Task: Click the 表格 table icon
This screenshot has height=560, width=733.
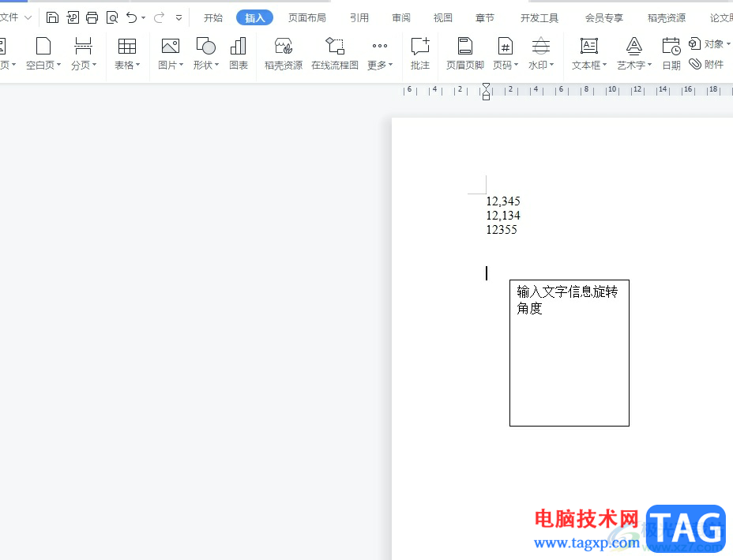Action: (126, 47)
